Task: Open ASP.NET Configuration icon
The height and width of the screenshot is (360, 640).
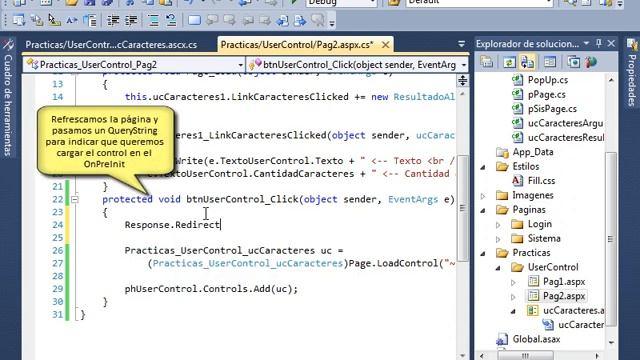Action: pos(591,62)
